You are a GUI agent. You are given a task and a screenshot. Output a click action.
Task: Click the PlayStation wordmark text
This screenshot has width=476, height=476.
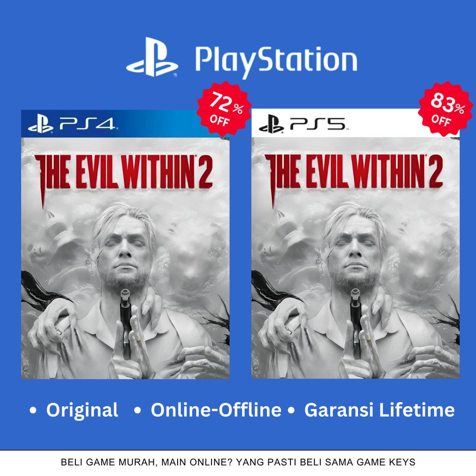point(276,61)
